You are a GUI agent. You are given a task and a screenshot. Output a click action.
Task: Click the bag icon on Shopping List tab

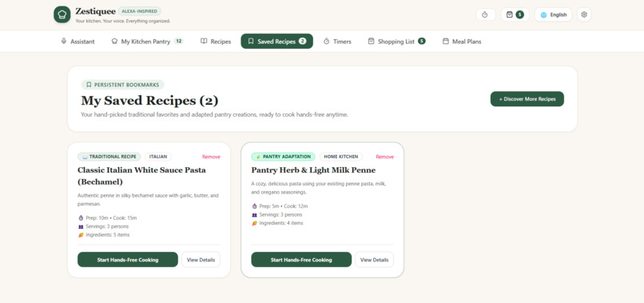coord(372,42)
